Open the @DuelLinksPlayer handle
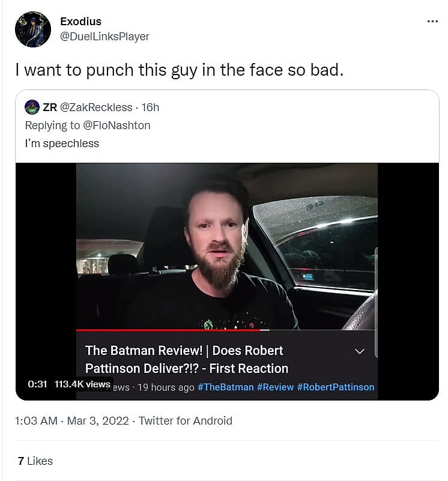 point(104,37)
